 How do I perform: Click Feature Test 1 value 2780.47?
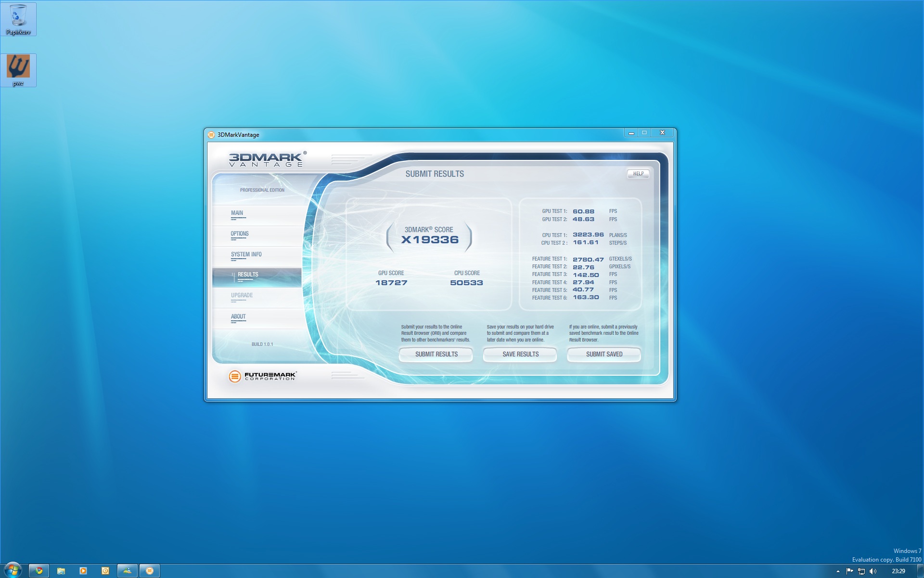coord(588,260)
